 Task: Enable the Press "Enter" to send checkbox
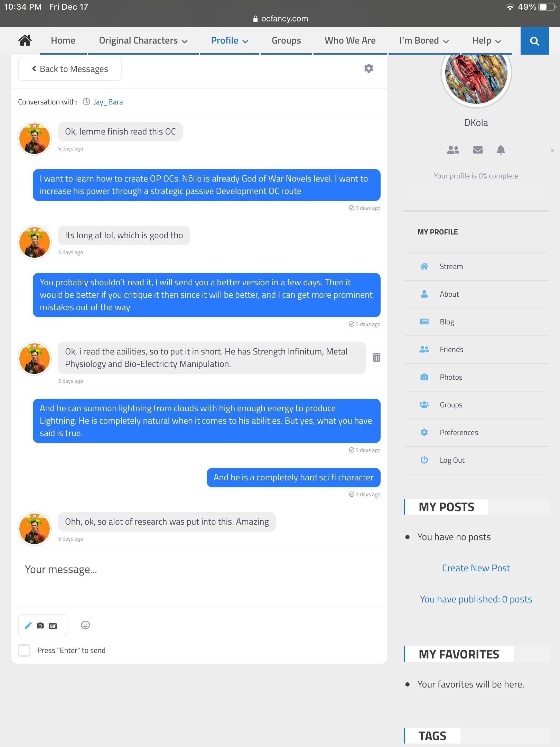point(24,650)
